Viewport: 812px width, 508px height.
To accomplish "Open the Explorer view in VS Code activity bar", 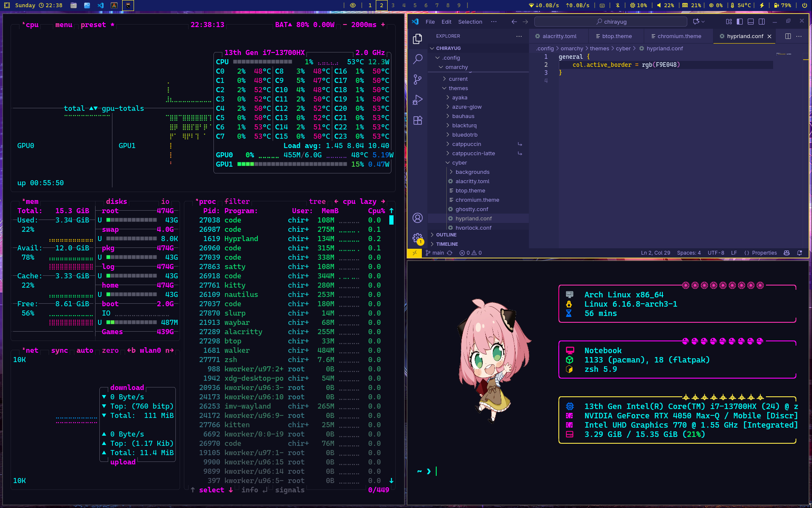I will 418,38.
